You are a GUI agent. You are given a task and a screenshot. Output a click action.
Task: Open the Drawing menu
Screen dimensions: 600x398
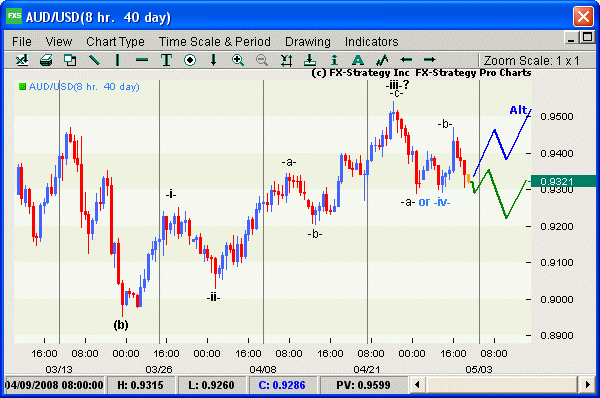308,42
